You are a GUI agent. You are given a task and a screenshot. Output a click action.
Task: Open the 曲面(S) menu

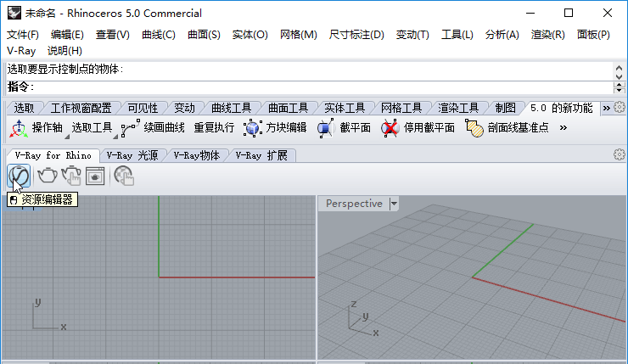[204, 35]
